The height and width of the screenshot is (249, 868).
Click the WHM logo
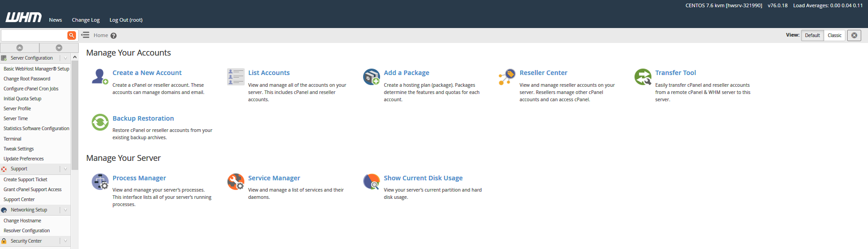pos(24,17)
